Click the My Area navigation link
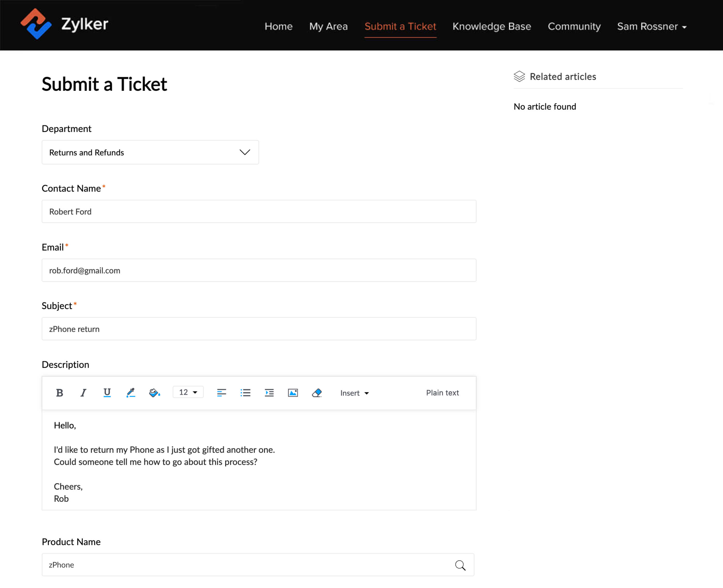 [328, 26]
